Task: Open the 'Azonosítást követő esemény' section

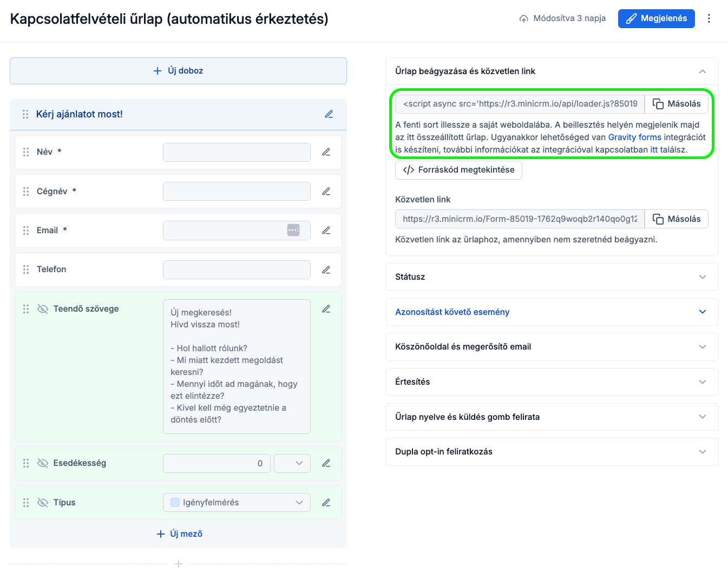Action: (552, 312)
